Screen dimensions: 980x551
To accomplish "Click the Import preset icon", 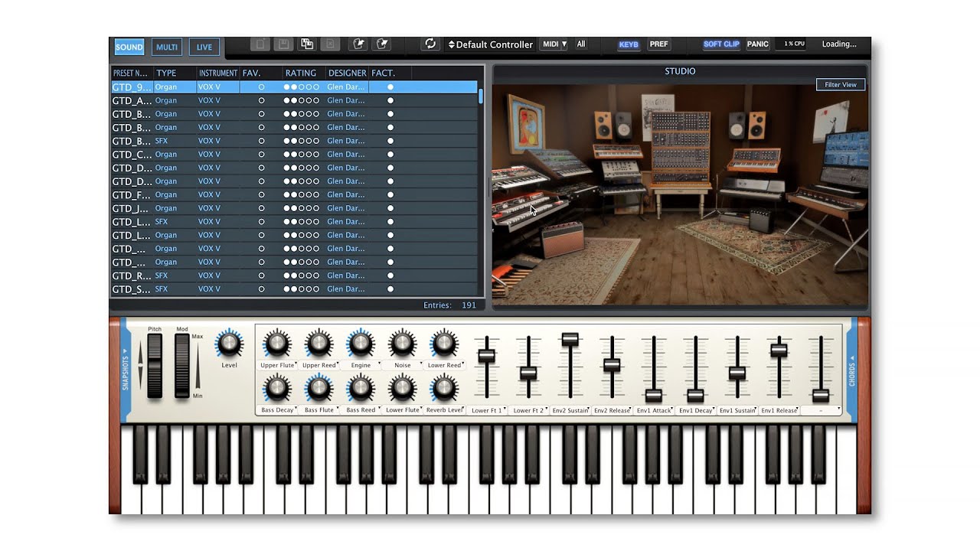I will 358,44.
